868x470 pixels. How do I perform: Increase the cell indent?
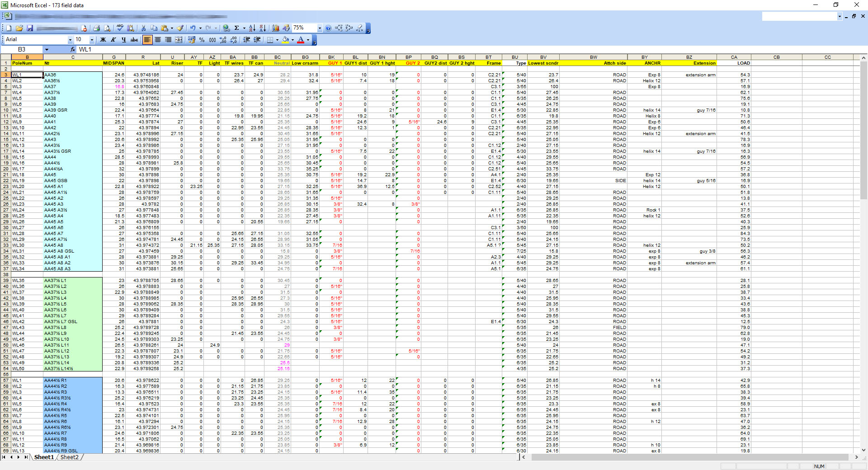(x=257, y=40)
